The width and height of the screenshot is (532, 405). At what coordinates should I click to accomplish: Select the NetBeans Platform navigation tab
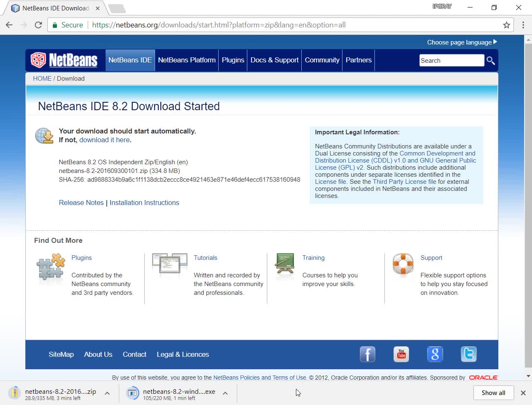(186, 60)
